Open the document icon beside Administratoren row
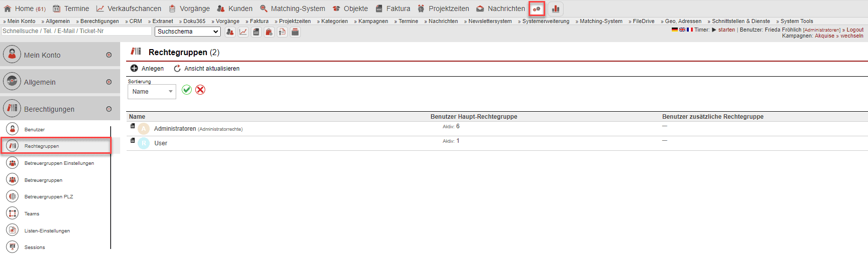This screenshot has width=868, height=255. pyautogui.click(x=133, y=126)
